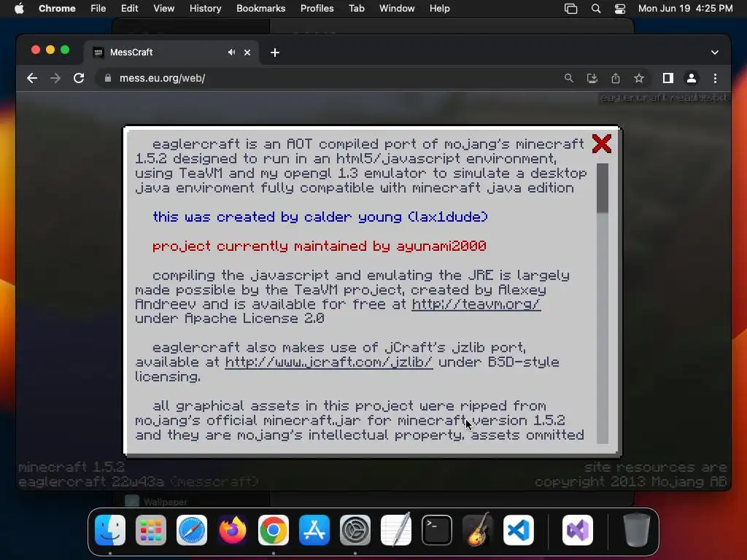
Task: Open Chrome three-dot menu
Action: click(715, 78)
